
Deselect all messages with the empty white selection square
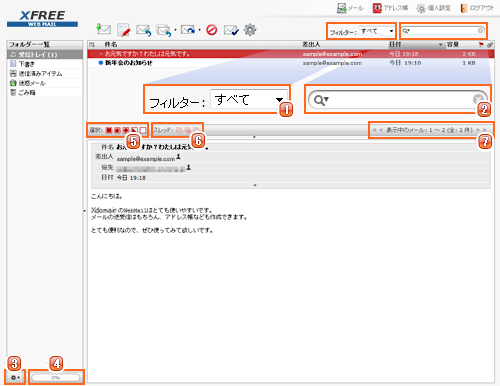tap(143, 130)
